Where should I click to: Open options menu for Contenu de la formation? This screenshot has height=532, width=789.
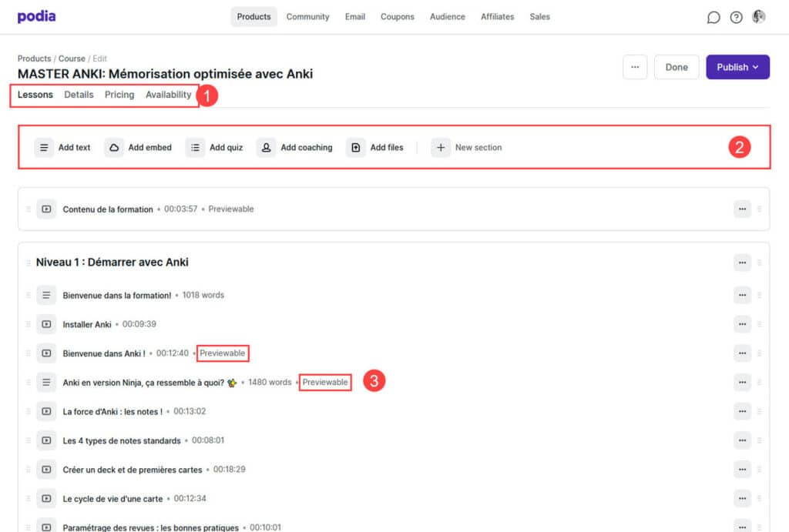click(x=742, y=209)
